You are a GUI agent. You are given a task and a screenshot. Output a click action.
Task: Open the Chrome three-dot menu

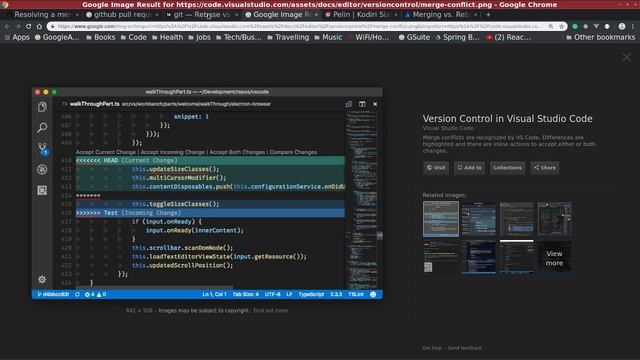click(x=633, y=26)
